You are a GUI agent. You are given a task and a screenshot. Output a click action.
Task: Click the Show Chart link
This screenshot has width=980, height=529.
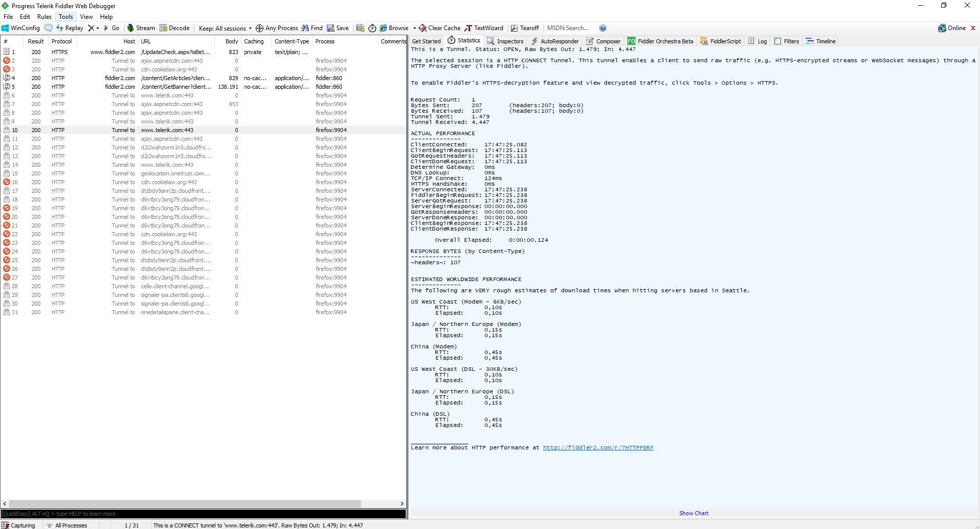point(694,513)
